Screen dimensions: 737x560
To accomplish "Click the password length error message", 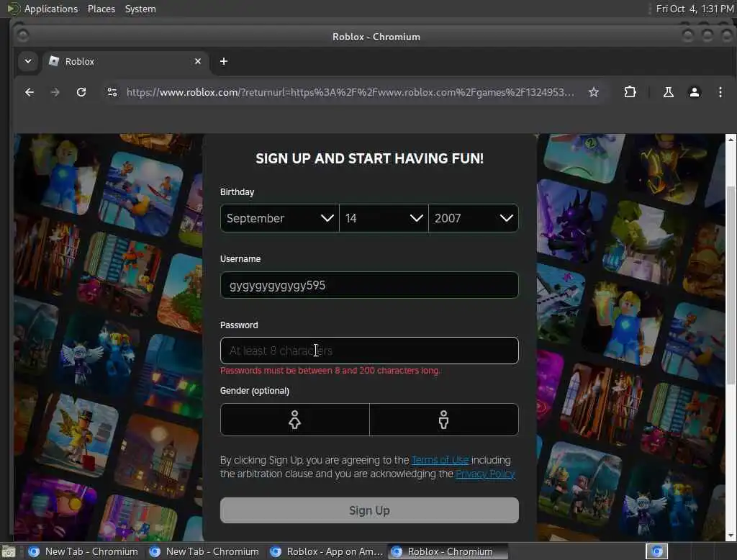I will click(330, 371).
